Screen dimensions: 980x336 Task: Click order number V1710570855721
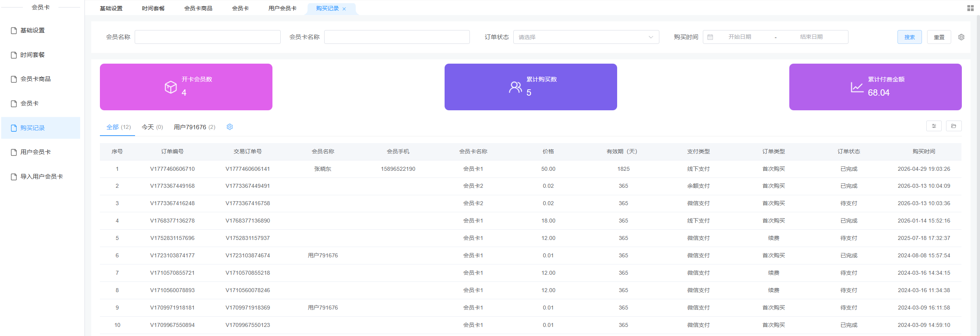(x=172, y=273)
